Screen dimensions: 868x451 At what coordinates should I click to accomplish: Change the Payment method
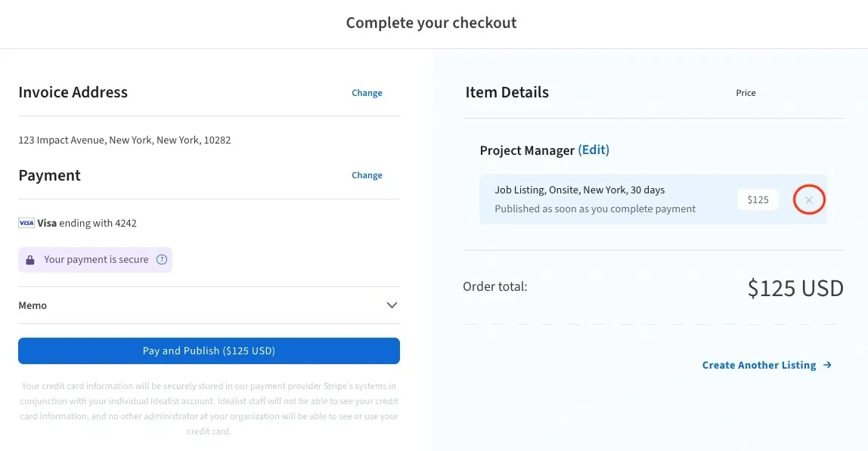click(x=367, y=175)
